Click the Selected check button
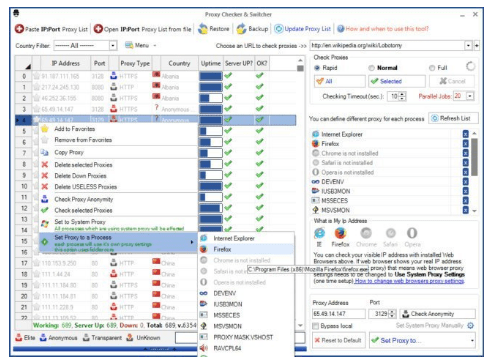The height and width of the screenshot is (364, 491). 397,81
